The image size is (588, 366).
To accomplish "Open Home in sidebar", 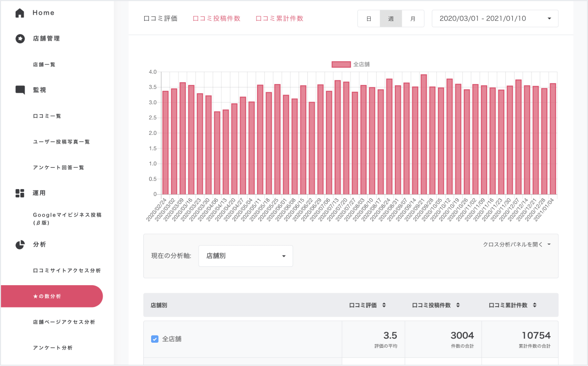I will coord(43,13).
